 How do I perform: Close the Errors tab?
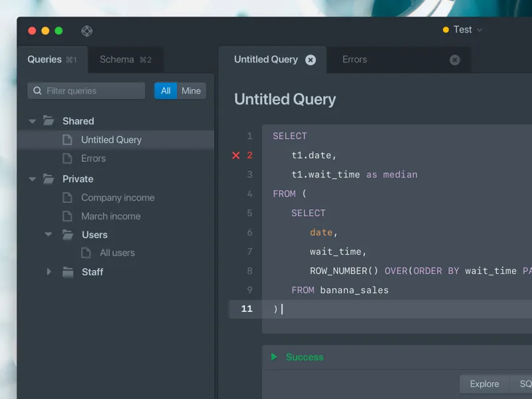pyautogui.click(x=455, y=60)
